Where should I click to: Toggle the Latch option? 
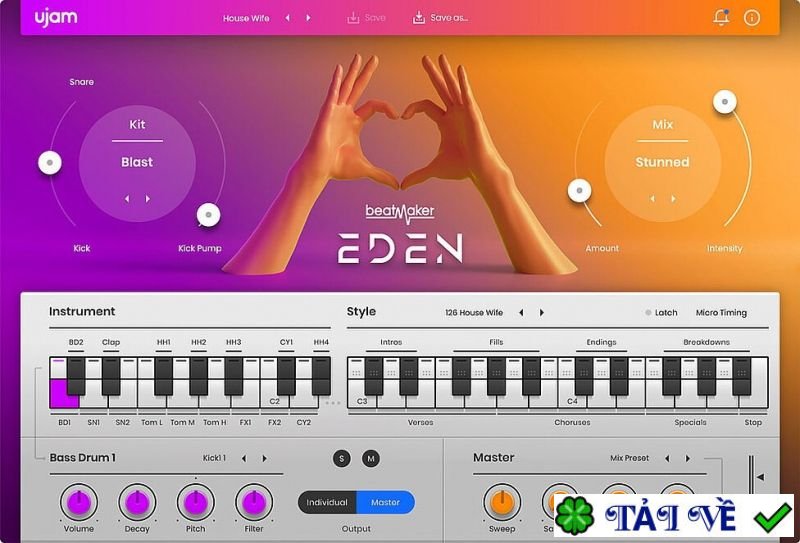tap(661, 312)
